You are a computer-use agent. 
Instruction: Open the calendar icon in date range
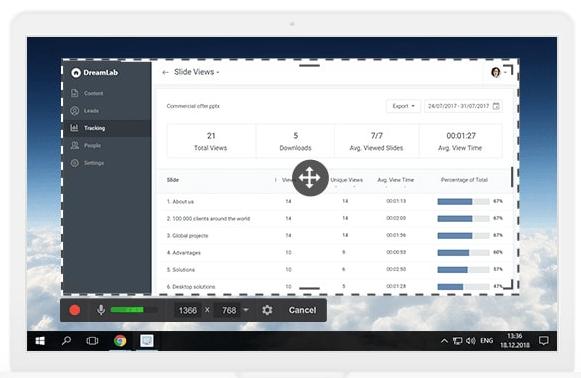pyautogui.click(x=496, y=106)
